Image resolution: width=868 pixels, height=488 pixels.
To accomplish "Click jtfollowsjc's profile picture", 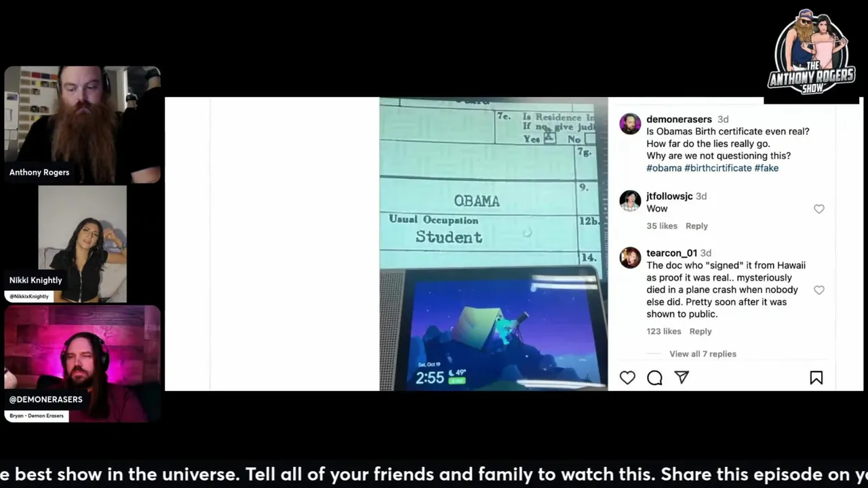I will point(630,201).
